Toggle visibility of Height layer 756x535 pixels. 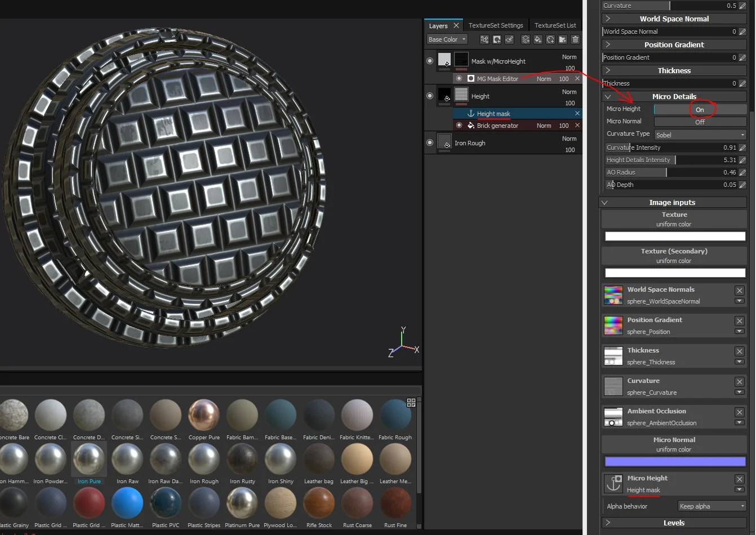430,96
